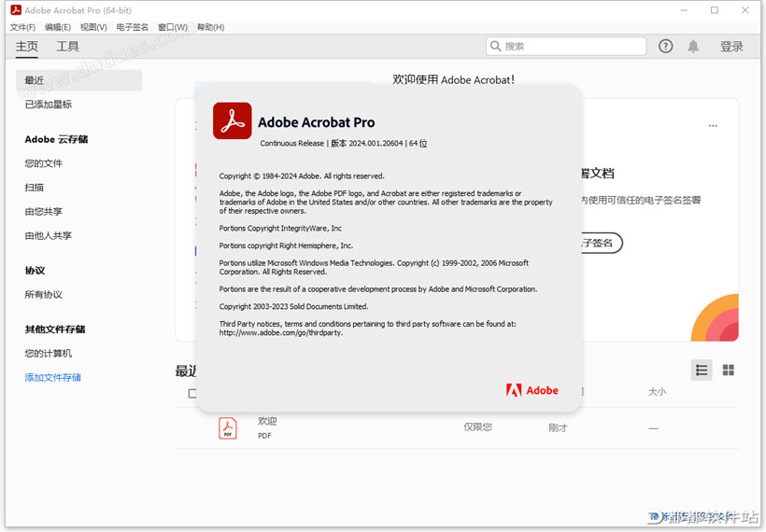
Task: Open the 帮助(H) menu
Action: [x=210, y=27]
